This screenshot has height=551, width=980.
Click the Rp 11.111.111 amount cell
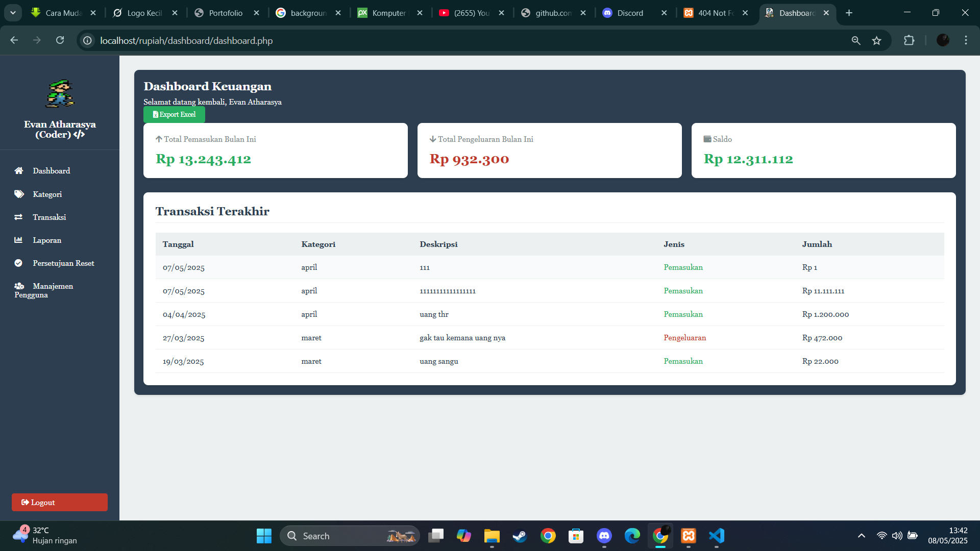823,291
